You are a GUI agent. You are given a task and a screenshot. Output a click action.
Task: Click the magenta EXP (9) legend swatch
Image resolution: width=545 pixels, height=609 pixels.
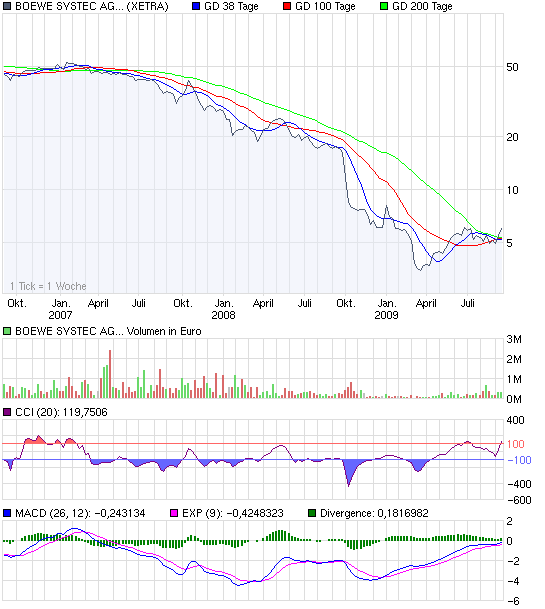point(174,513)
